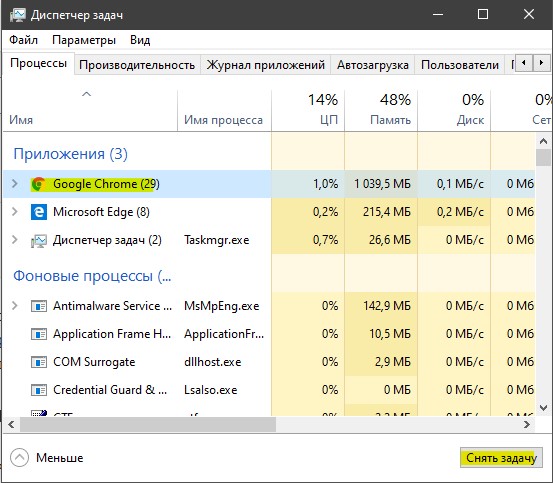The width and height of the screenshot is (553, 483).
Task: Close the Диспетчер задач window
Action: (x=529, y=14)
